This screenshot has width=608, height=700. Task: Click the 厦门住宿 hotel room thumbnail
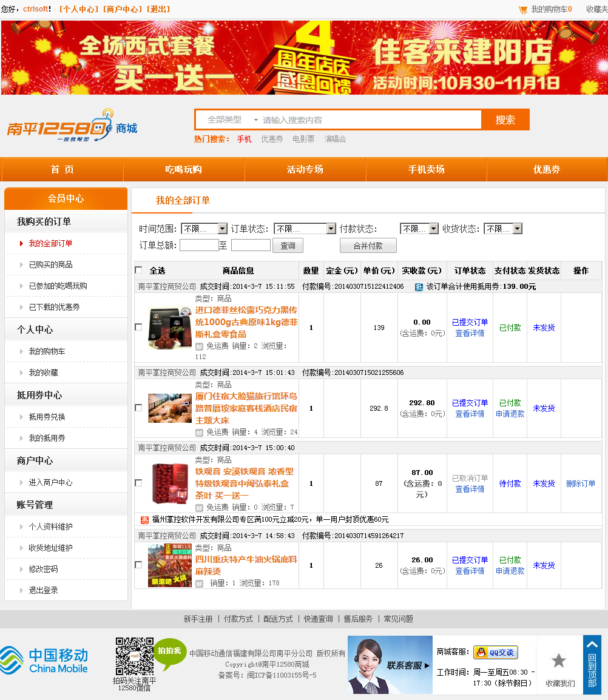coord(170,408)
